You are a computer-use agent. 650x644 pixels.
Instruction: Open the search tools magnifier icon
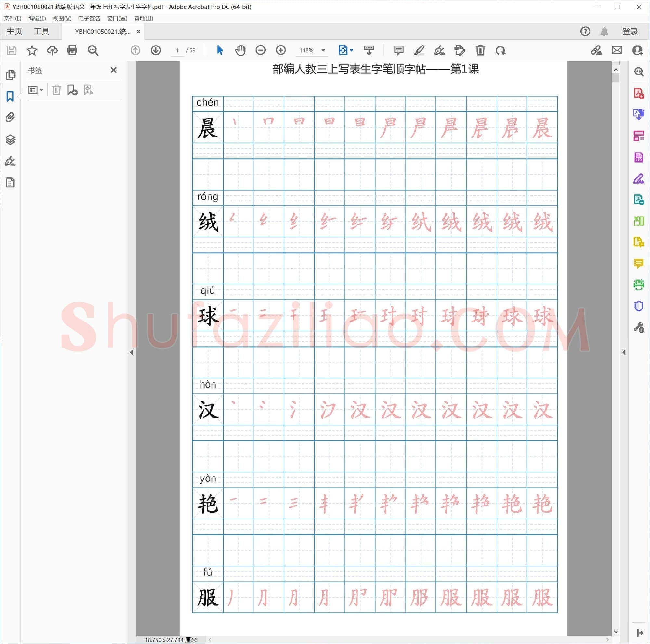click(639, 72)
